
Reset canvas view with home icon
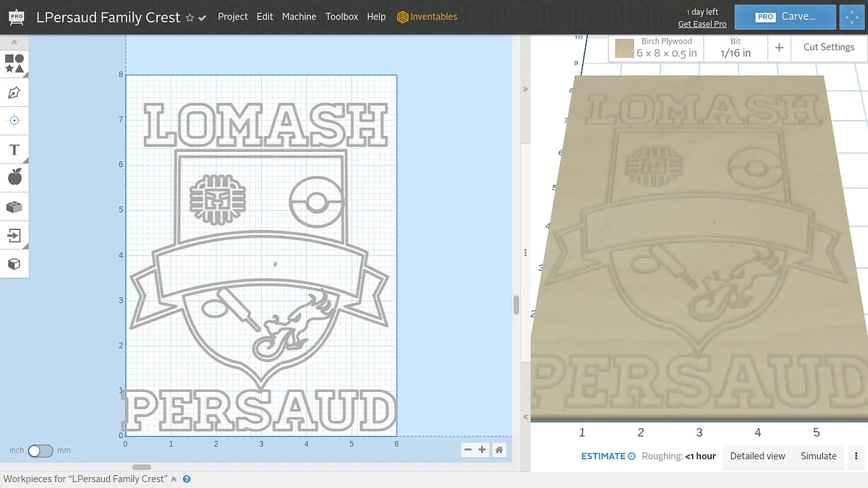pos(499,450)
